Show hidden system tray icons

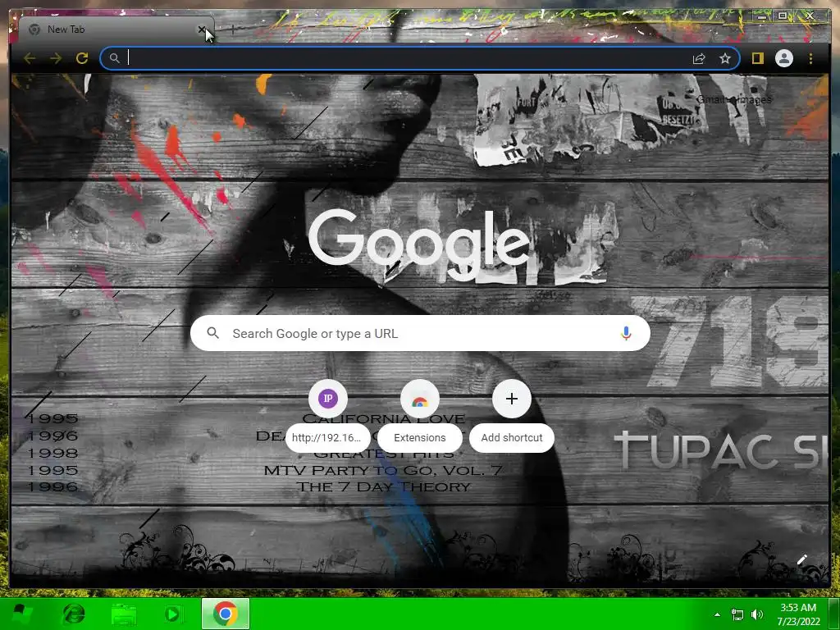click(x=717, y=614)
